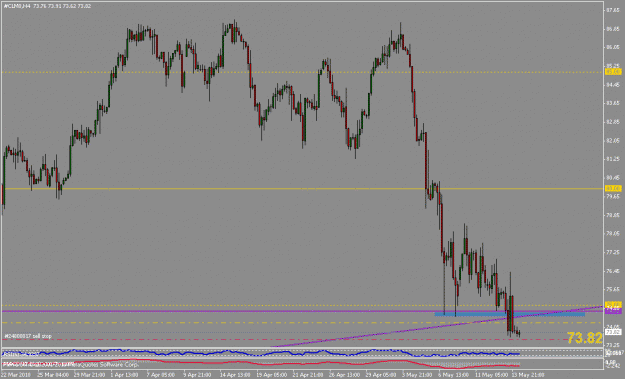The image size is (625, 379).
Task: Click the 82.85 price scale label
Action: pyautogui.click(x=613, y=122)
